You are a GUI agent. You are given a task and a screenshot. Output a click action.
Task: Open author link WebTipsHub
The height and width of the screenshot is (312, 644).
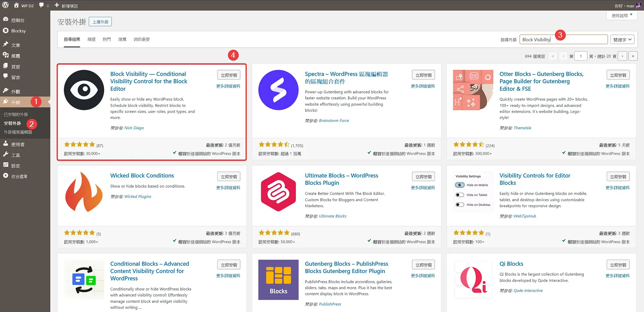(x=525, y=216)
